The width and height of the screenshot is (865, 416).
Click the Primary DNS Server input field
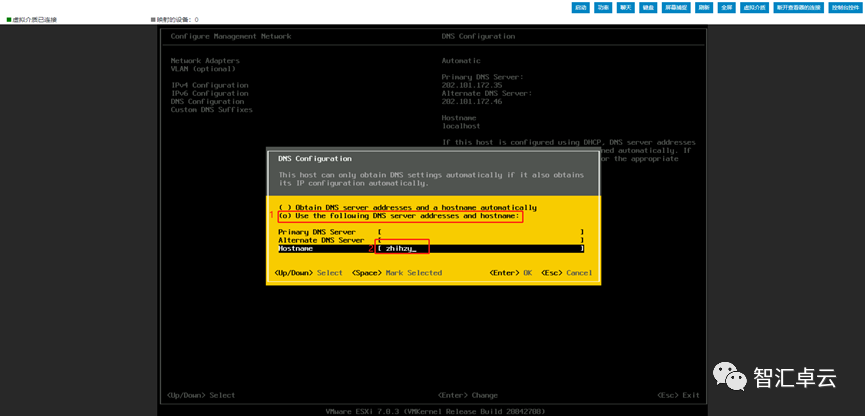[x=480, y=232]
